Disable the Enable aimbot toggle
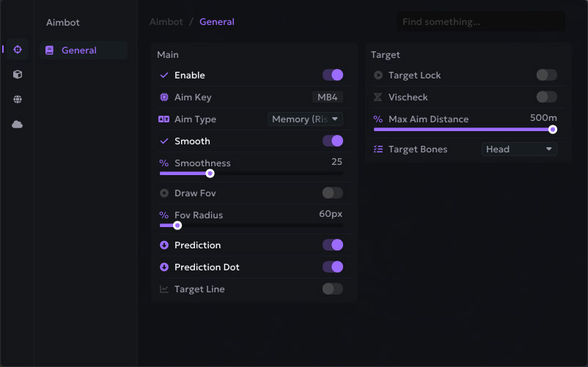This screenshot has height=367, width=588. tap(332, 75)
